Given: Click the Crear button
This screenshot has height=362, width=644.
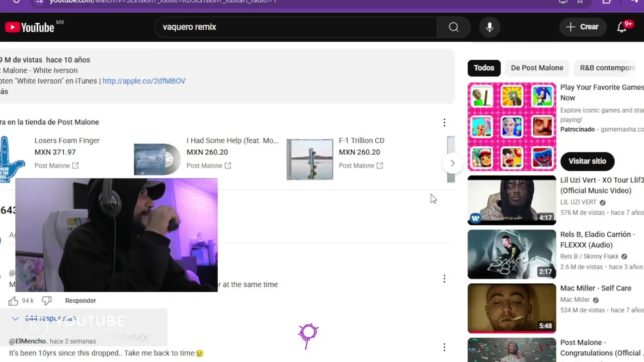Looking at the screenshot, I should coord(582,27).
